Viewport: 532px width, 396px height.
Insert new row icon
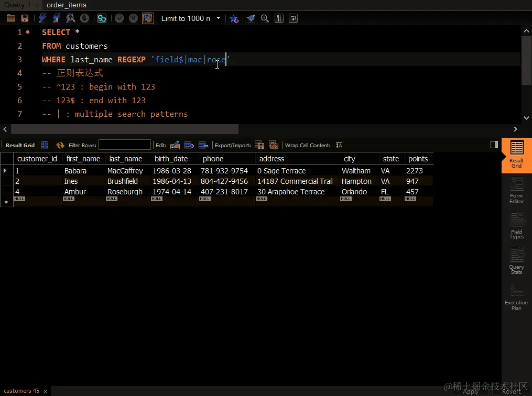[189, 145]
